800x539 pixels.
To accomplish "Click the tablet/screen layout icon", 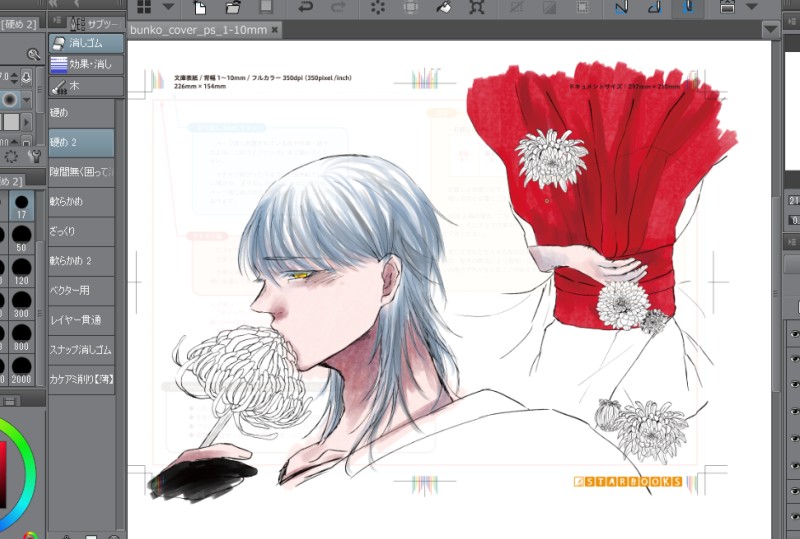I will click(x=727, y=7).
